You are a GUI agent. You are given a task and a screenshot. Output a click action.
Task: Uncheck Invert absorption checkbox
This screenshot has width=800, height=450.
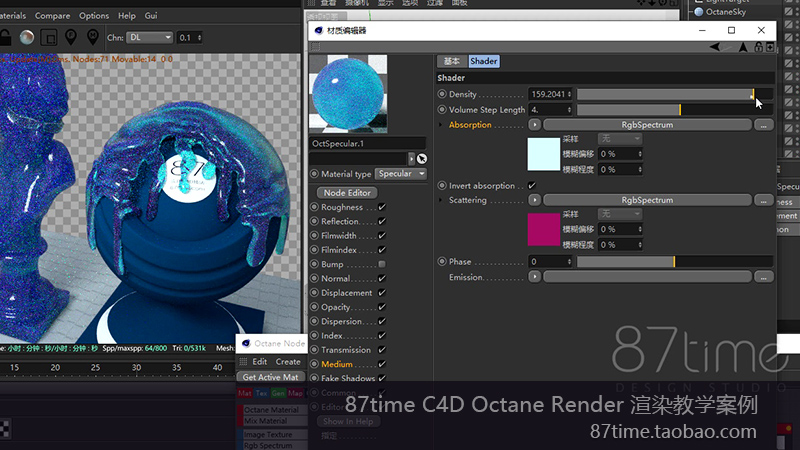pyautogui.click(x=532, y=185)
